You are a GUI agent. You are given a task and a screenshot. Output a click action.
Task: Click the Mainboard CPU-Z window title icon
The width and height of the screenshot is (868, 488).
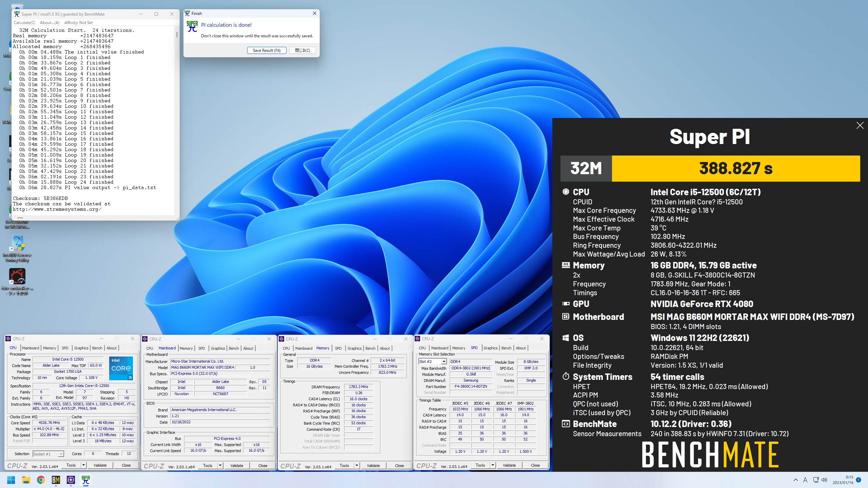145,339
